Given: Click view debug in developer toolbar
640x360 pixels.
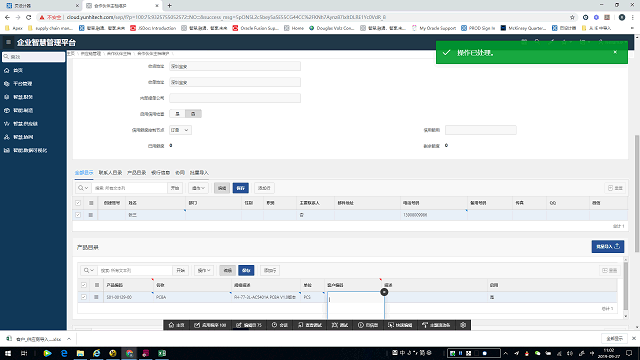Looking at the screenshot, I should tap(310, 325).
